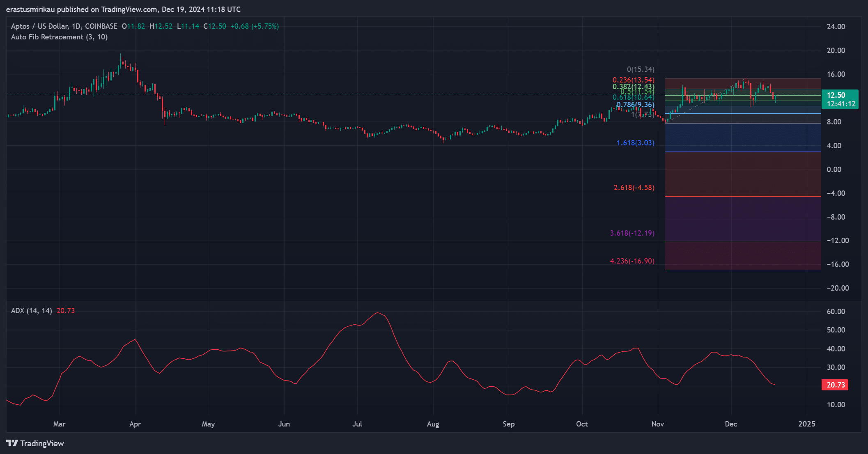Click the countdown timer 12:41:12

[x=841, y=104]
